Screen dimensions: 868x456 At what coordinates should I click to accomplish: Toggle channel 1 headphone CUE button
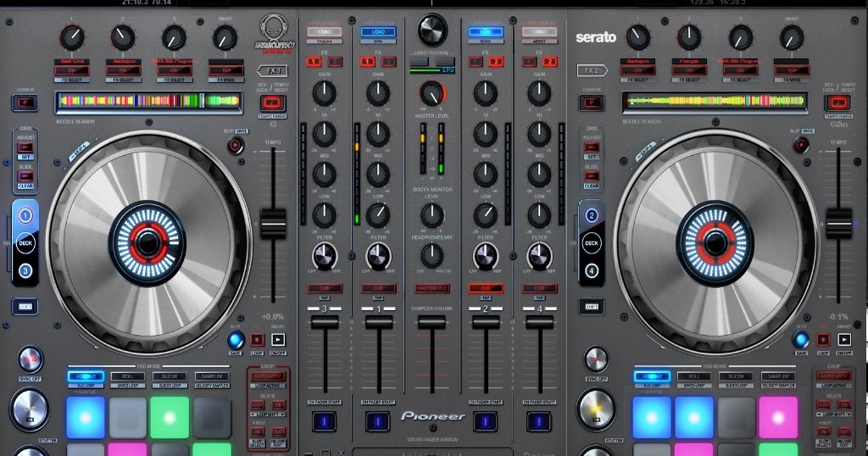coord(378,288)
